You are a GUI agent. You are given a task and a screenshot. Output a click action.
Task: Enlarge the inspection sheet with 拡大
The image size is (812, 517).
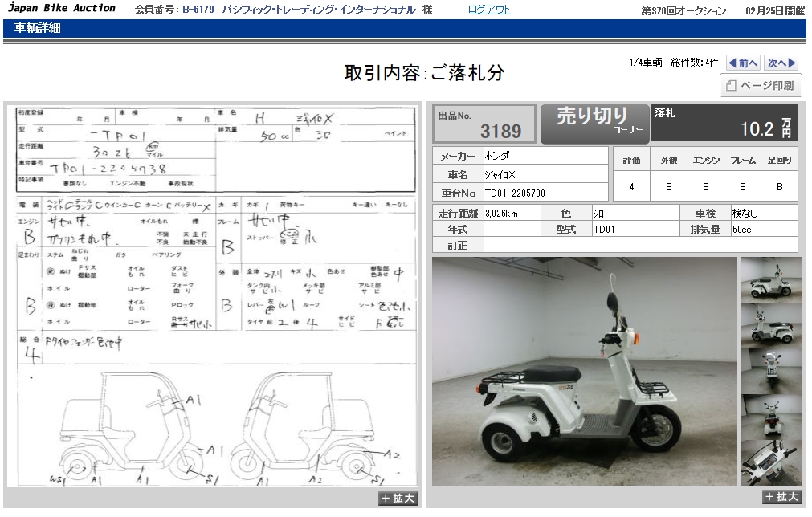[x=398, y=499]
